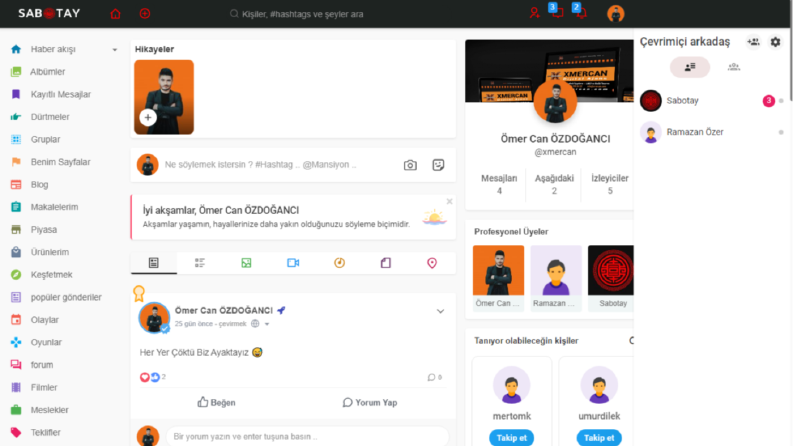The width and height of the screenshot is (793, 446).
Task: Dismiss the İyi akşamlar greeting card
Action: tap(450, 201)
